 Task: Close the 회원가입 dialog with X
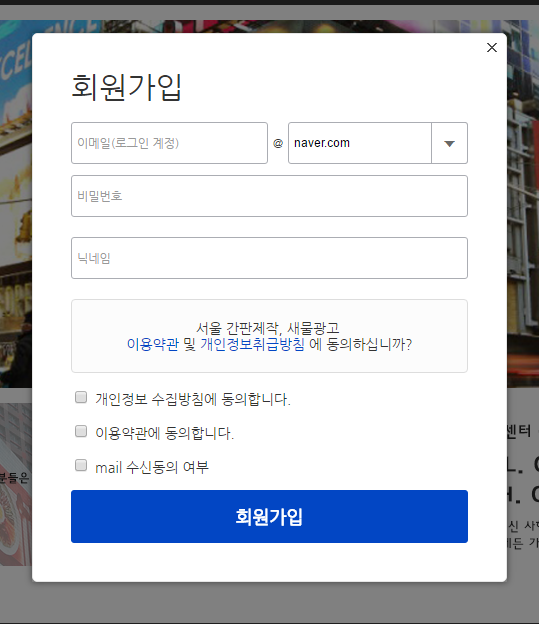pos(492,48)
